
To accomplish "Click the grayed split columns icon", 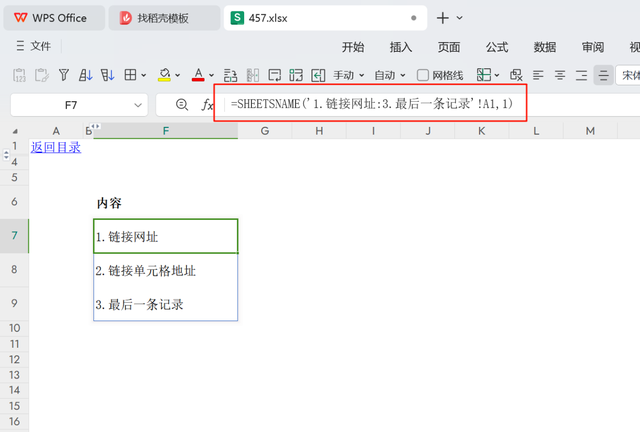I will pyautogui.click(x=253, y=75).
